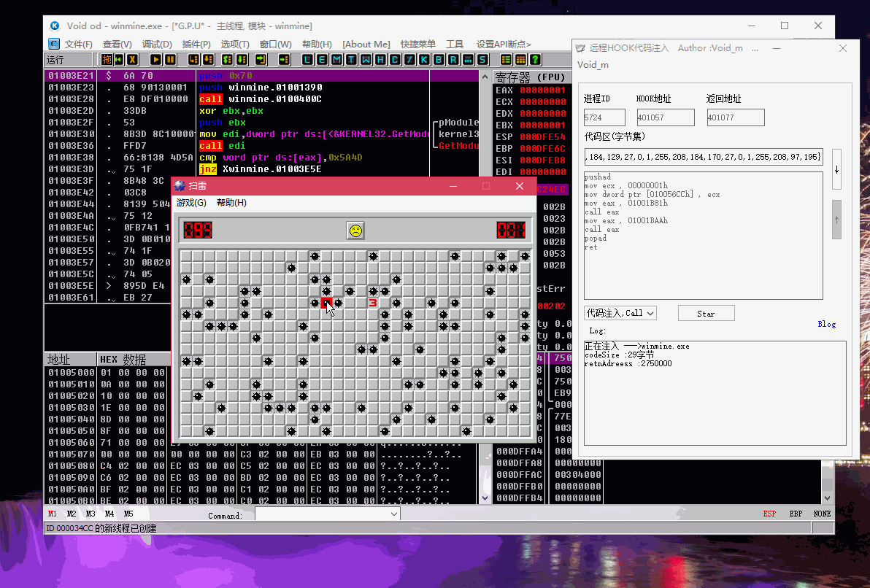This screenshot has width=870, height=588.
Task: Open Executable modules with E icon
Action: coord(323,59)
